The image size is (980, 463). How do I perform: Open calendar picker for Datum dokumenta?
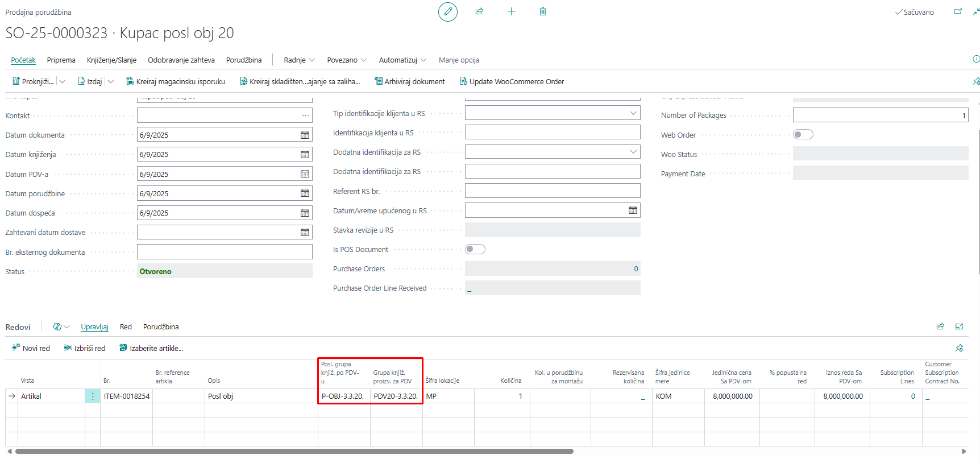(x=305, y=135)
